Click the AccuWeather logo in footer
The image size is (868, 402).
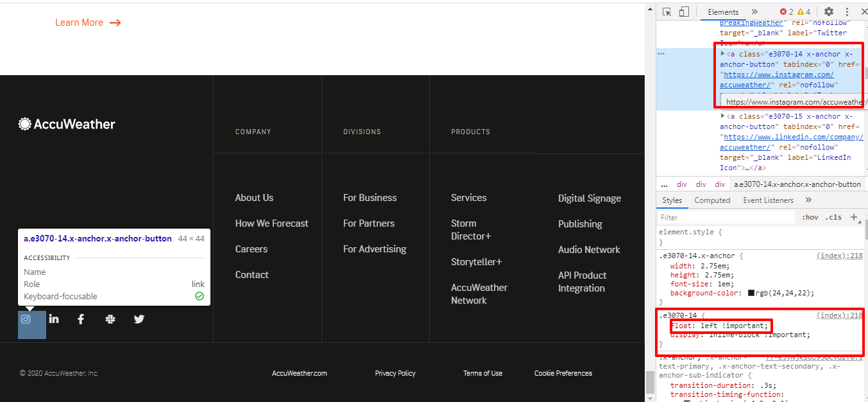tap(67, 124)
